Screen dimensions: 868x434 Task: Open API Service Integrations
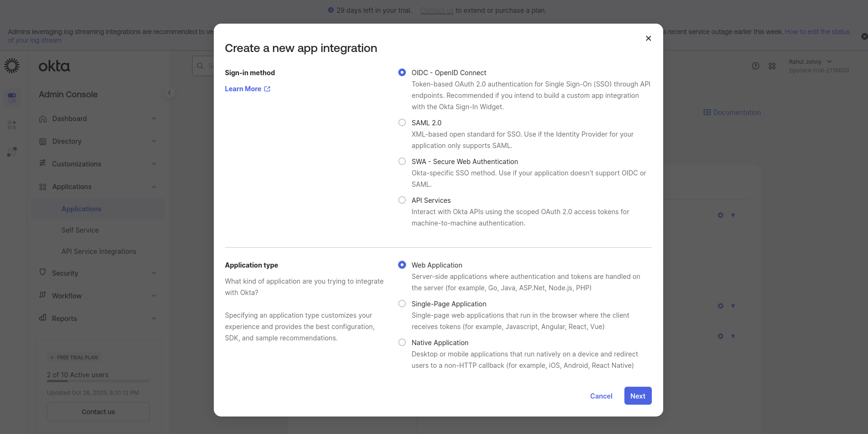coord(99,251)
